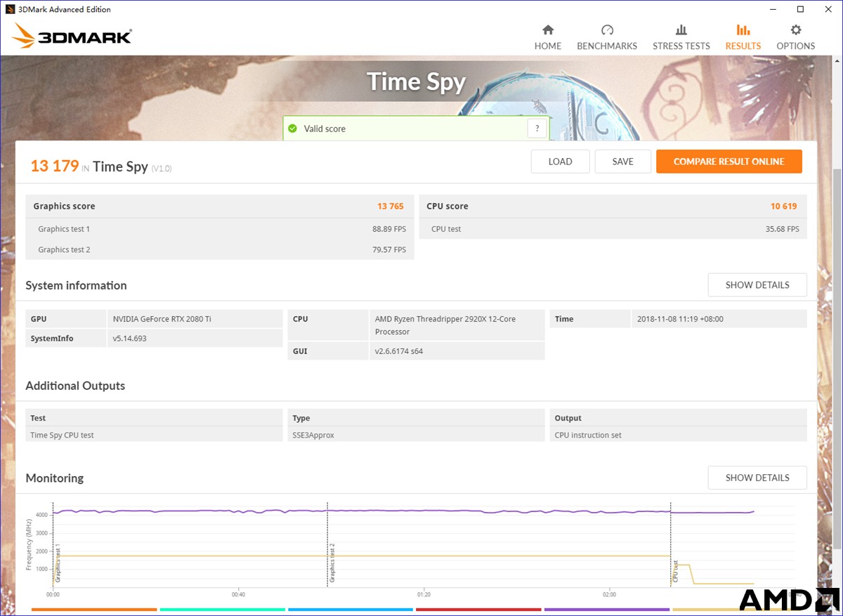The height and width of the screenshot is (616, 843).
Task: Click the 88.89 FPS value
Action: [389, 229]
